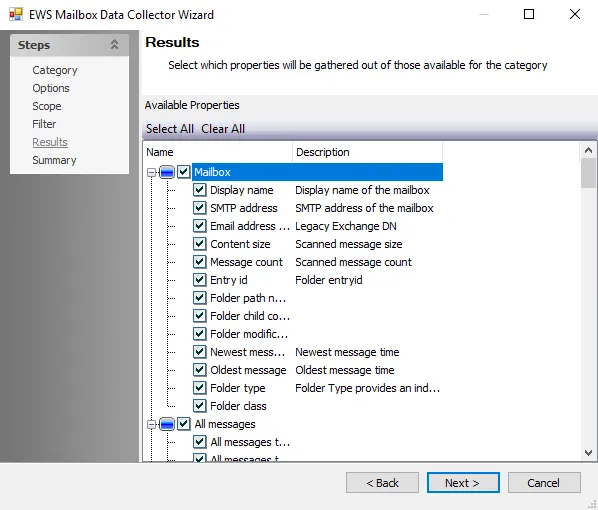Click the blue Mailbox group icon
The image size is (598, 510).
167,172
